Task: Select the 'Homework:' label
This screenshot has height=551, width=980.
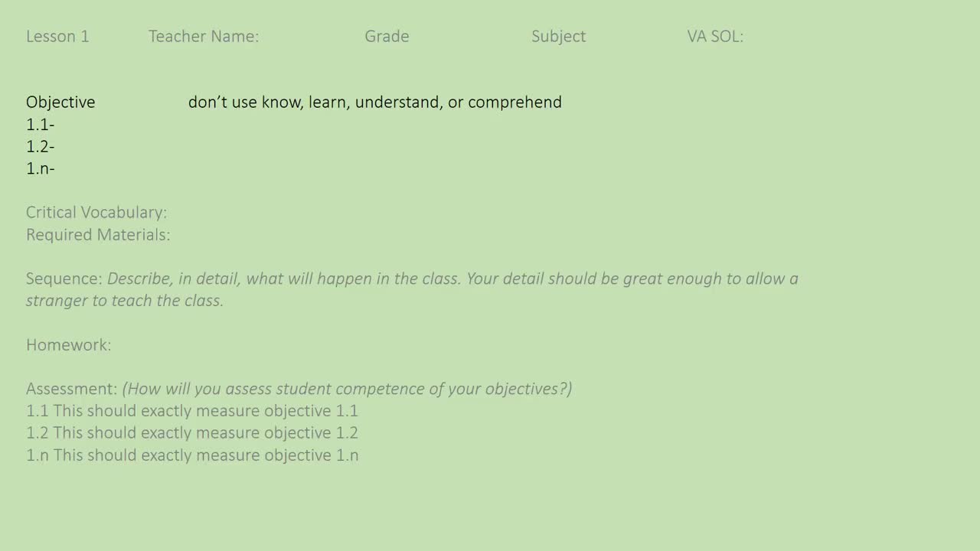Action: pyautogui.click(x=69, y=344)
